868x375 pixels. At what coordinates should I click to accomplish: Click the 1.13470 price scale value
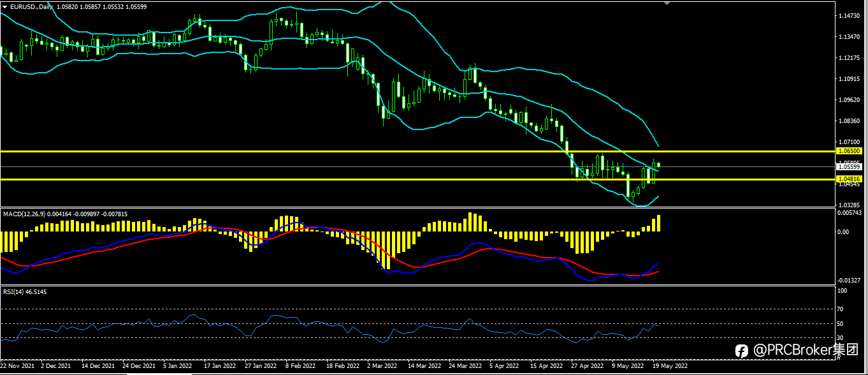click(x=850, y=36)
